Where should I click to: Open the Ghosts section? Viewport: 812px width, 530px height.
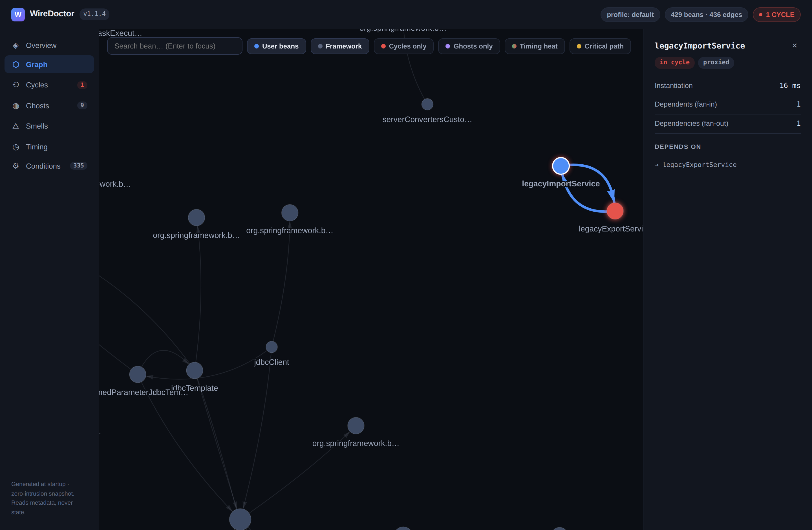click(x=49, y=106)
